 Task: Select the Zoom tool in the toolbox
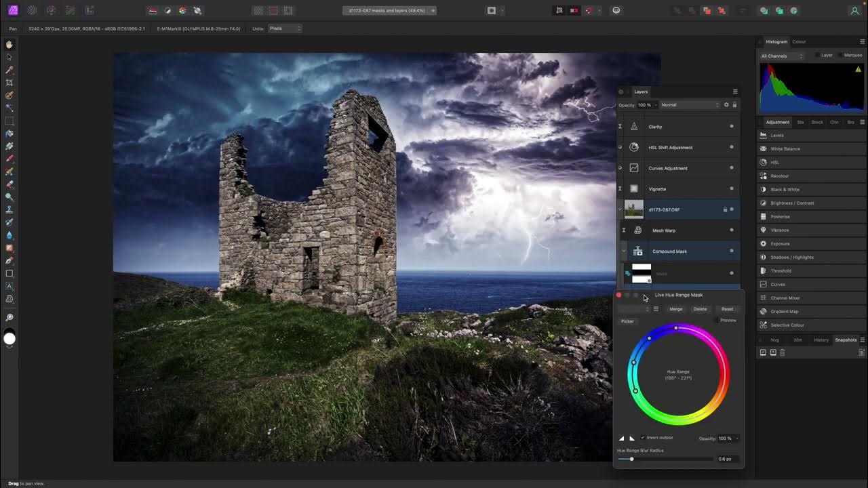point(9,317)
